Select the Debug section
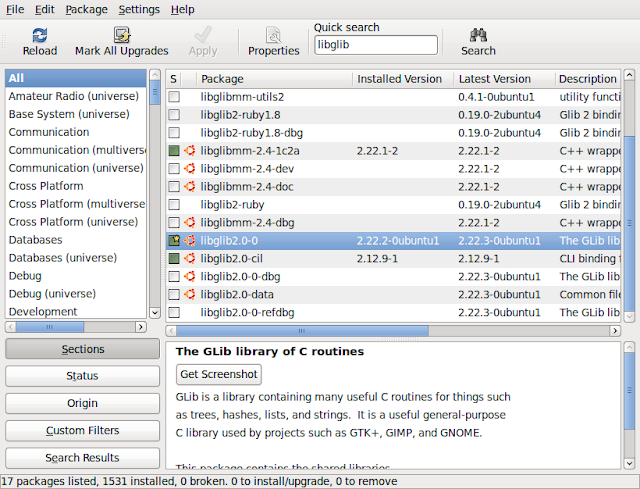The width and height of the screenshot is (640, 489). (76, 276)
